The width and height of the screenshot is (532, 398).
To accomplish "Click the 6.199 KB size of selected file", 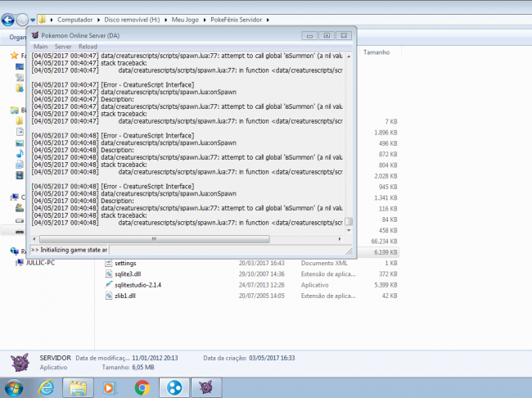I will coord(385,252).
